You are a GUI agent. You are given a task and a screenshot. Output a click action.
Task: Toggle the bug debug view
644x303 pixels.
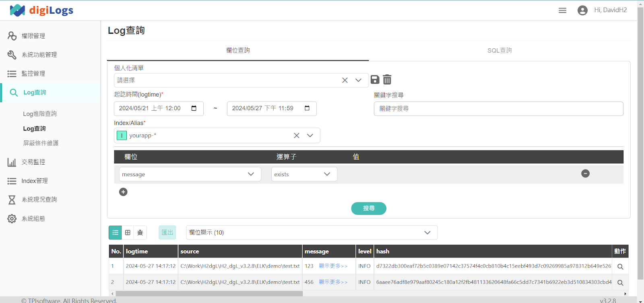point(140,233)
